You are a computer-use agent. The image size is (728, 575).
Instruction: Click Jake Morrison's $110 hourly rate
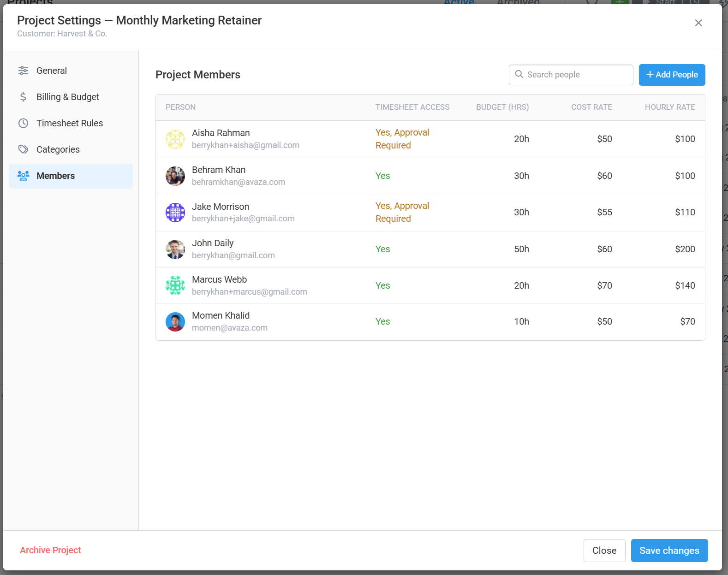tap(685, 212)
